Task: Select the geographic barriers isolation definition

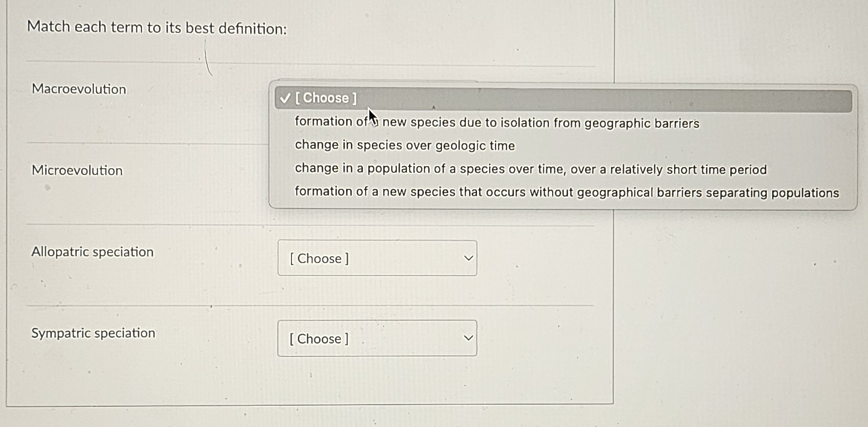Action: coord(497,122)
